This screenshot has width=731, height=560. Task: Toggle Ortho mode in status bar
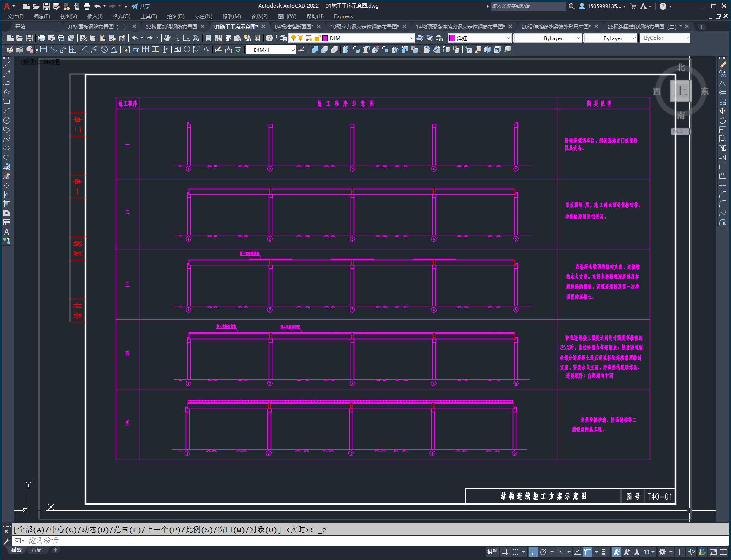pyautogui.click(x=533, y=552)
